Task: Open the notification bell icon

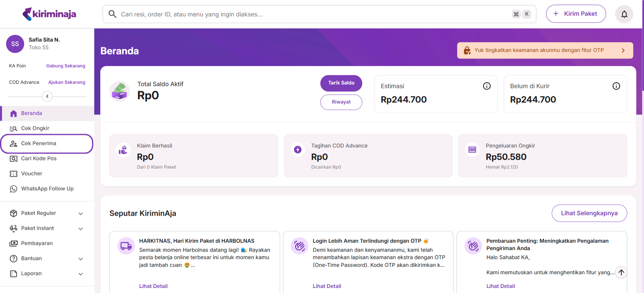Action: coord(624,14)
